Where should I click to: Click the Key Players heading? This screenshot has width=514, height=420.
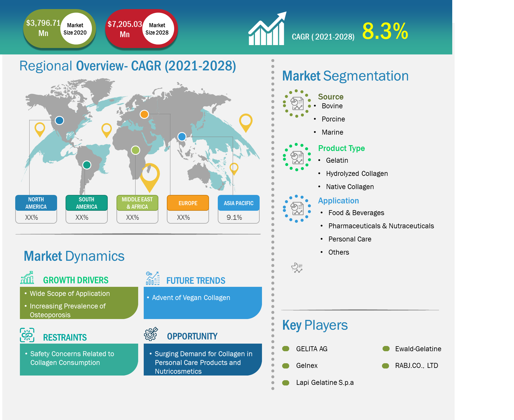(x=315, y=325)
